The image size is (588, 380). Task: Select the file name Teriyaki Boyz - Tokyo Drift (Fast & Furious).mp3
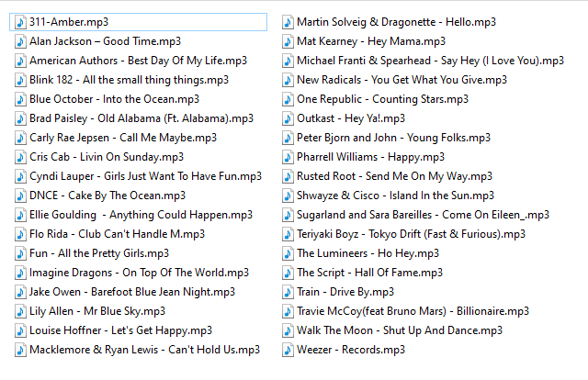pyautogui.click(x=411, y=234)
